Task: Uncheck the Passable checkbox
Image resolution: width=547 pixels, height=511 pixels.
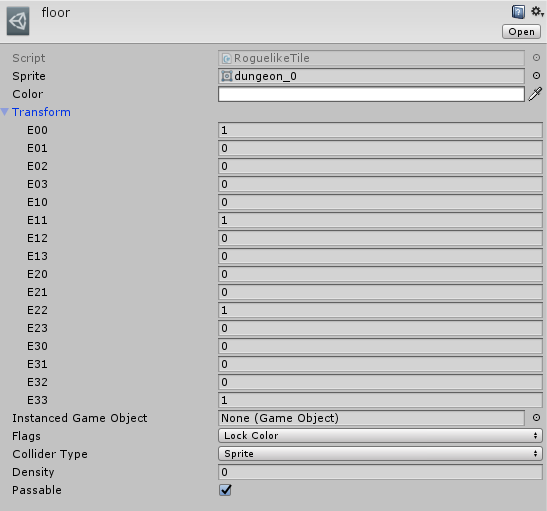Action: click(x=225, y=490)
